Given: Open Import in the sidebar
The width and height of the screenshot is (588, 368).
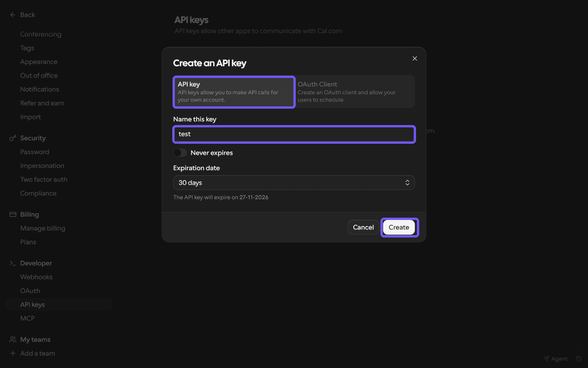Looking at the screenshot, I should 30,117.
